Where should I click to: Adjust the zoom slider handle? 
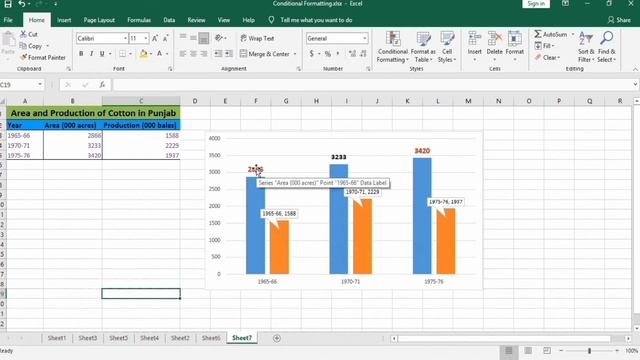589,351
